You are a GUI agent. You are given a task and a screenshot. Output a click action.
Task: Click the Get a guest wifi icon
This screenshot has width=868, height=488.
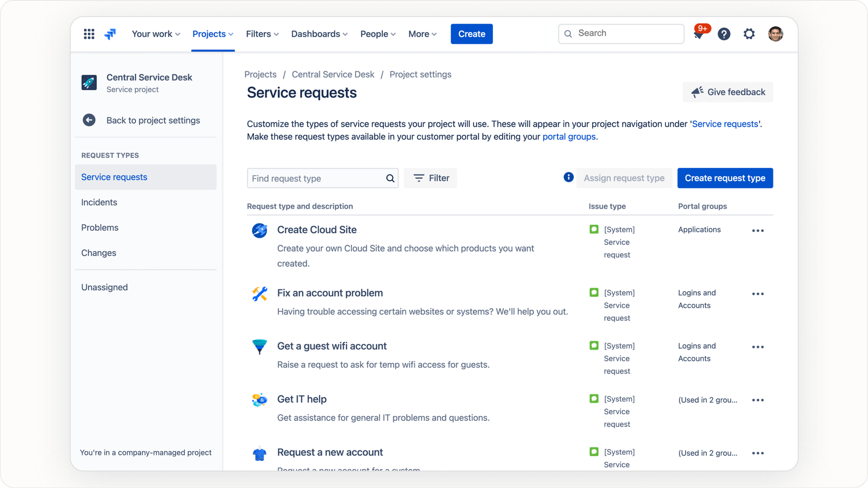259,347
